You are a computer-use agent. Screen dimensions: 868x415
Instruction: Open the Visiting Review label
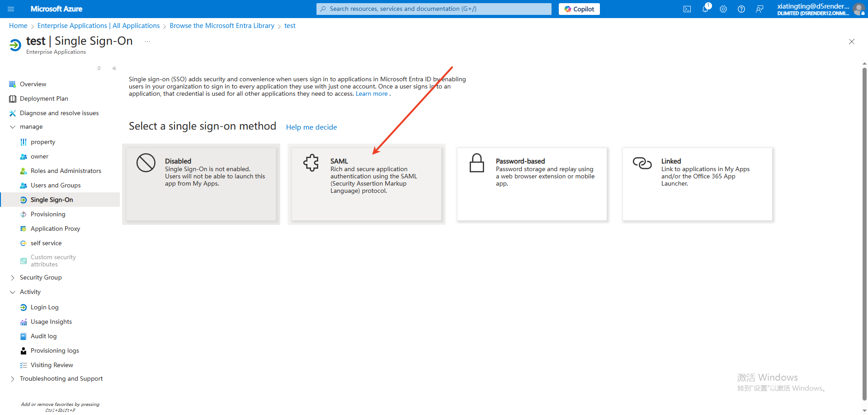click(52, 365)
